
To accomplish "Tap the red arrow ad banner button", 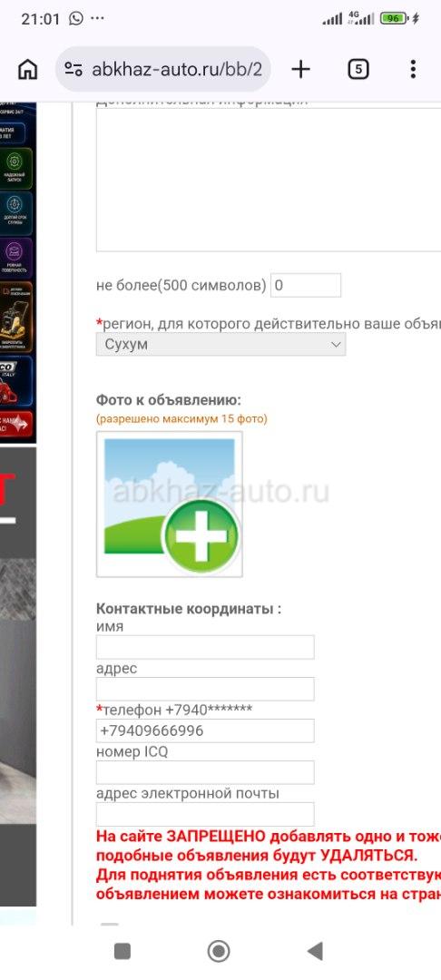I will pyautogui.click(x=16, y=425).
